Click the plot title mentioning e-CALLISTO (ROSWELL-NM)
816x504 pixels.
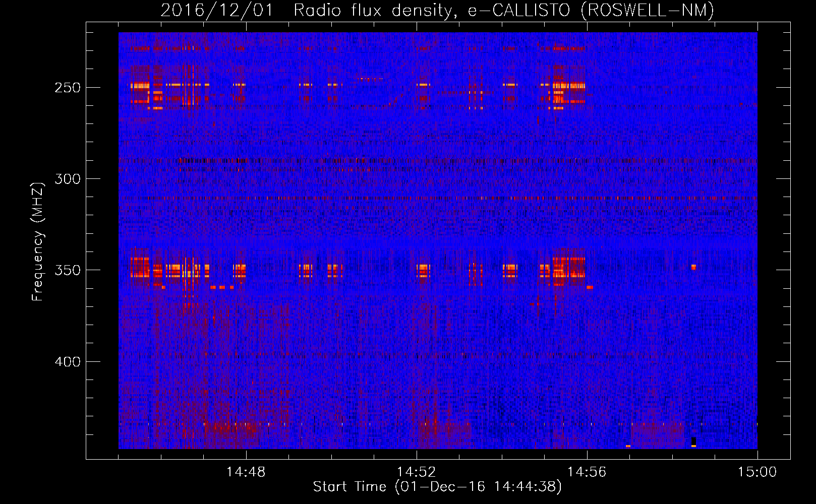(437, 10)
